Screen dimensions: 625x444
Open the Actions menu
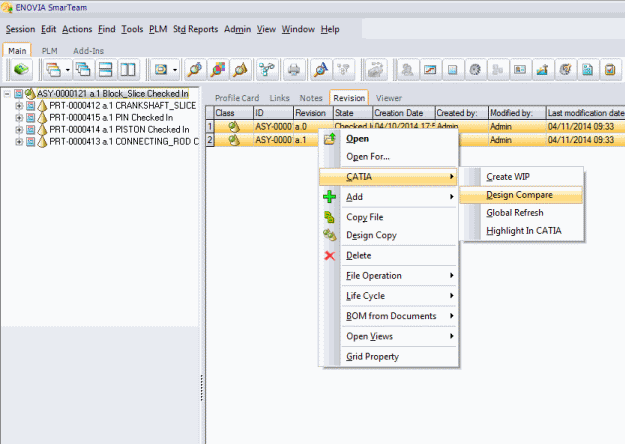point(77,29)
